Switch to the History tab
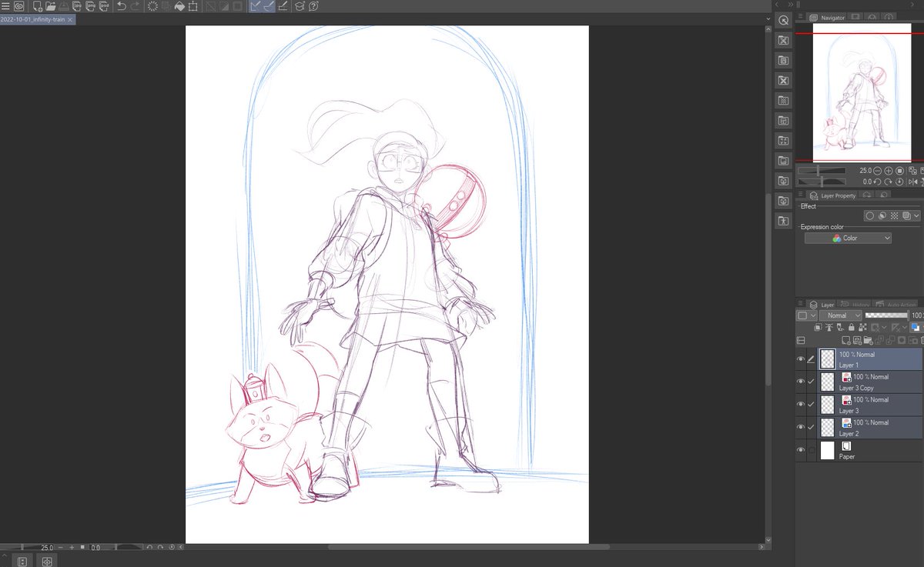 [853, 305]
